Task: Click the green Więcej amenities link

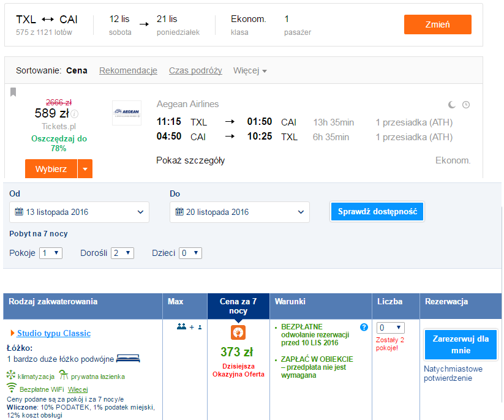Action: 78,389
